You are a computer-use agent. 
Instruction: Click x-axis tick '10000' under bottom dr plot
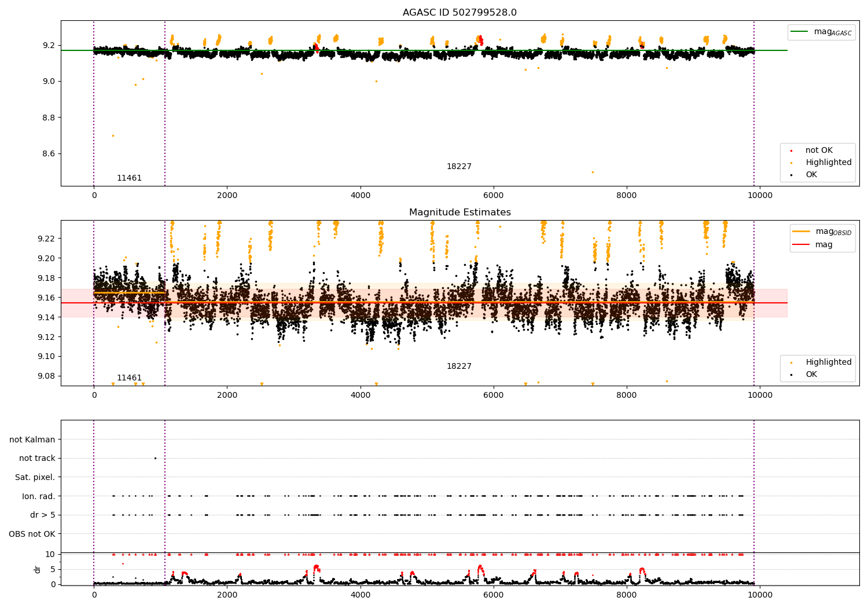(x=760, y=595)
